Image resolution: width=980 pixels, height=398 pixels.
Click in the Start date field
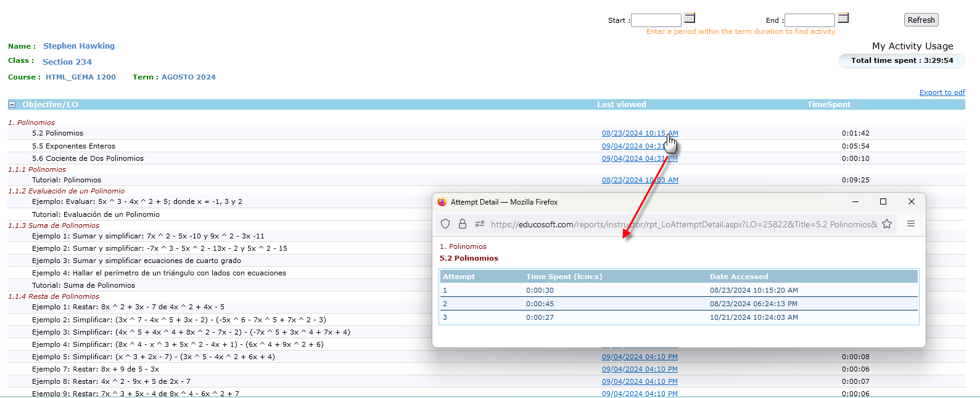coord(656,20)
